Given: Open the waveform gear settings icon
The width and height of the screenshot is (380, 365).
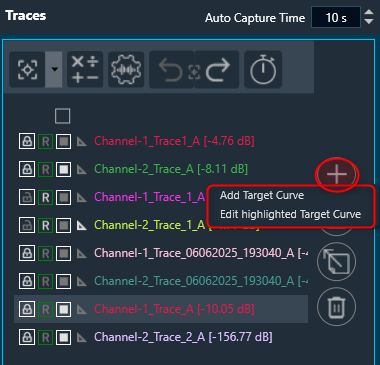Looking at the screenshot, I should pyautogui.click(x=126, y=69).
